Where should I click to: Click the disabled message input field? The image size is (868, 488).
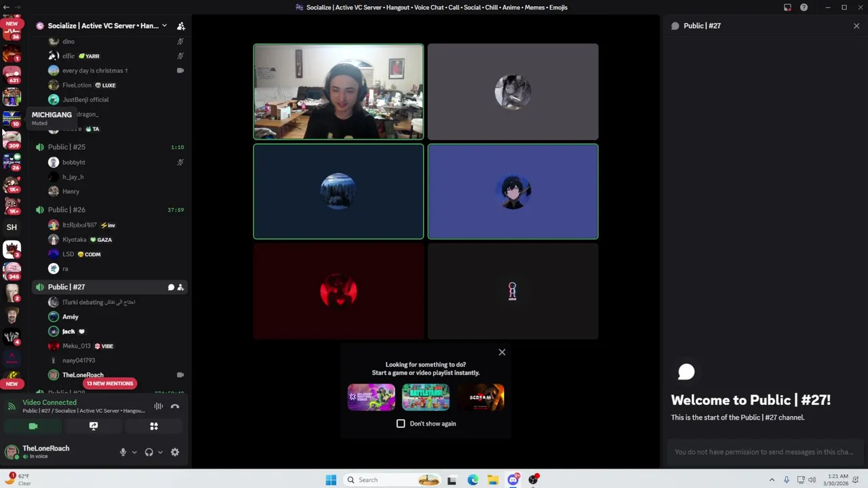764,452
